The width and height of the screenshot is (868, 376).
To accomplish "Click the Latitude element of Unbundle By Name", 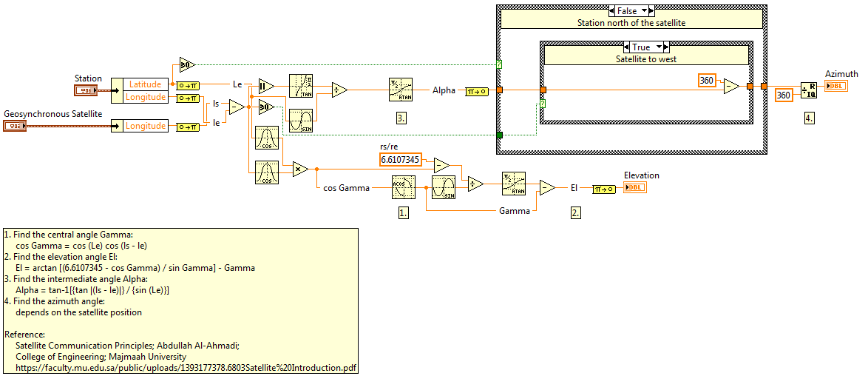I will coord(146,84).
